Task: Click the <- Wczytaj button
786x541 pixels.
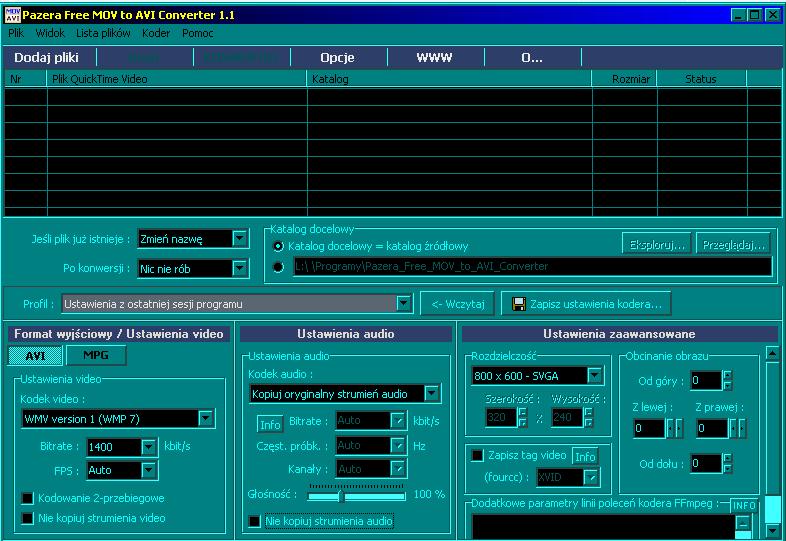Action: [x=458, y=304]
